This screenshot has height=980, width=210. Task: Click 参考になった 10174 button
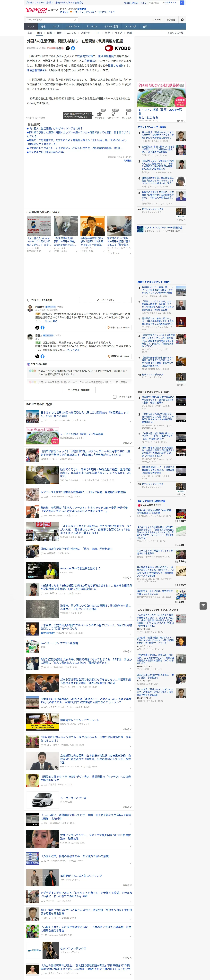(x=119, y=327)
